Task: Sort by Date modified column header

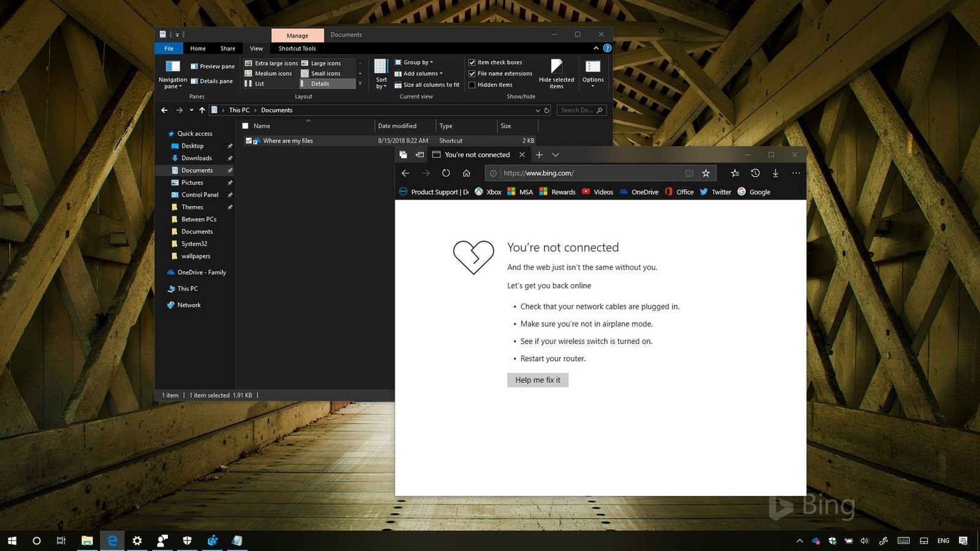Action: pos(405,126)
